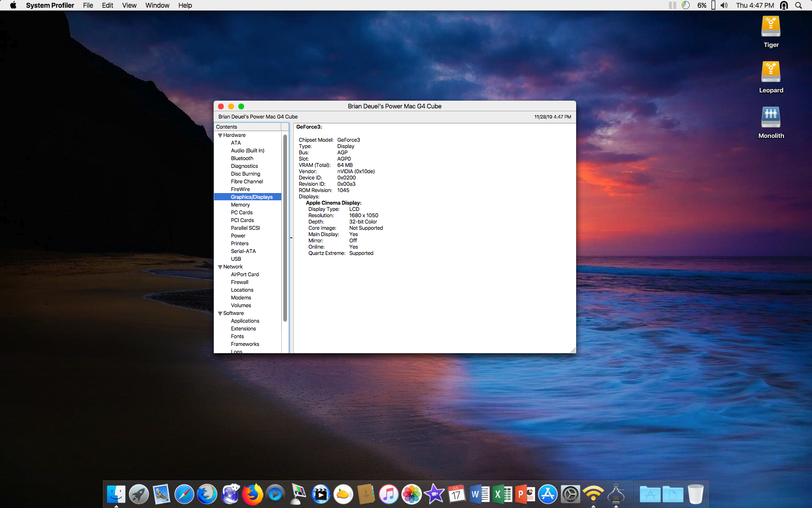Launch iMovie star icon in dock

[x=434, y=494]
